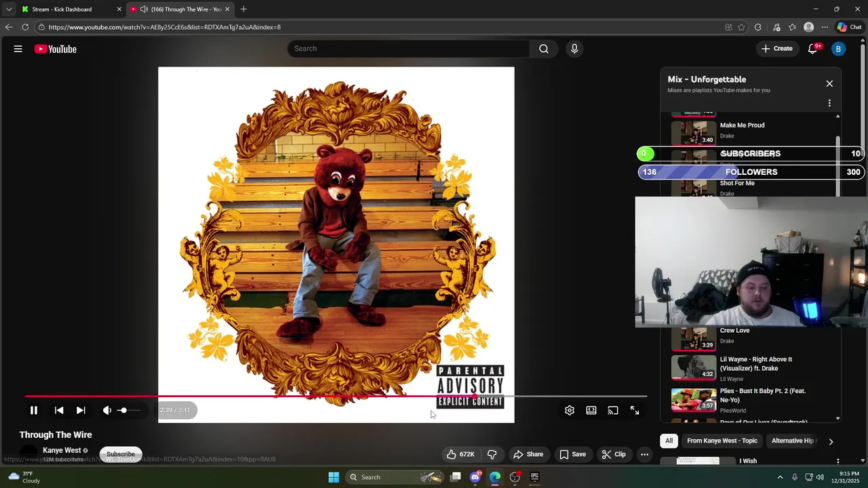Select the Alternative Hip chip

pos(792,441)
